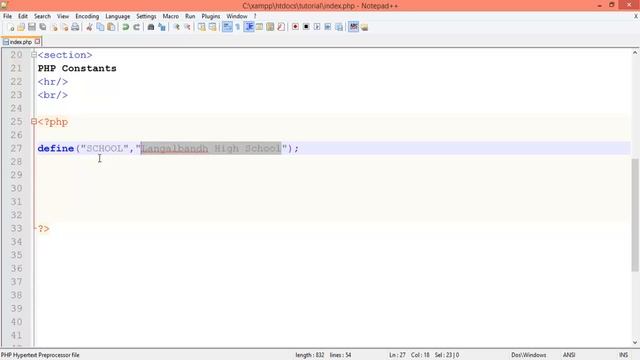The height and width of the screenshot is (360, 640).
Task: Open the Edit menu
Action: click(x=23, y=16)
